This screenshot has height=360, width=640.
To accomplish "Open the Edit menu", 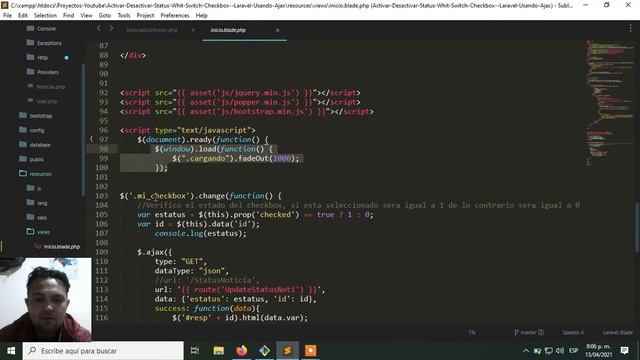I will [23, 16].
